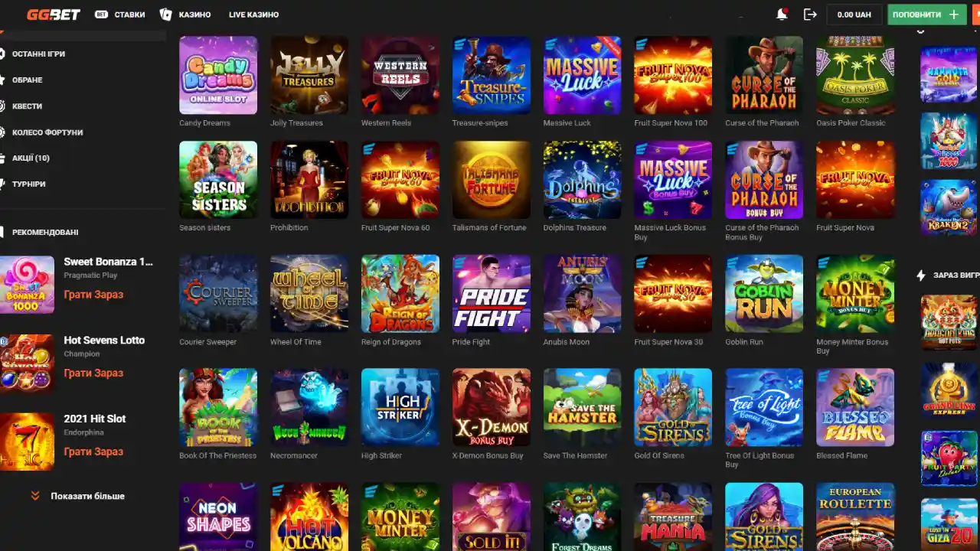Open the Ставки tab in header

[x=120, y=15]
